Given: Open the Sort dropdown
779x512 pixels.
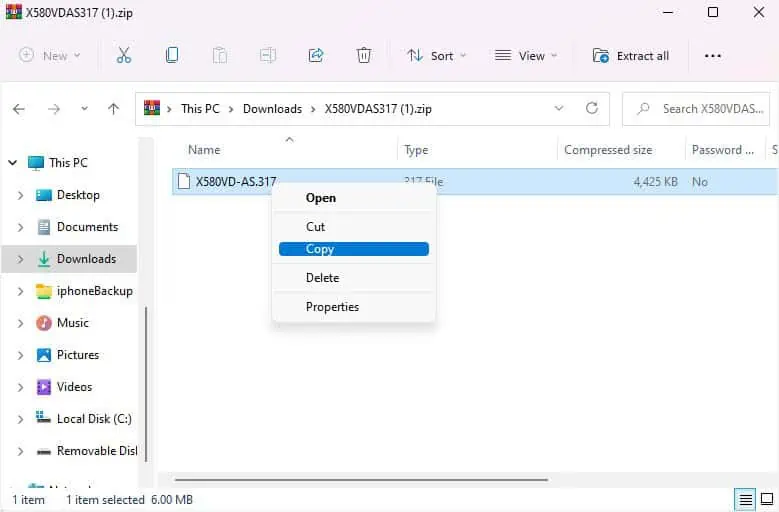Looking at the screenshot, I should (437, 56).
